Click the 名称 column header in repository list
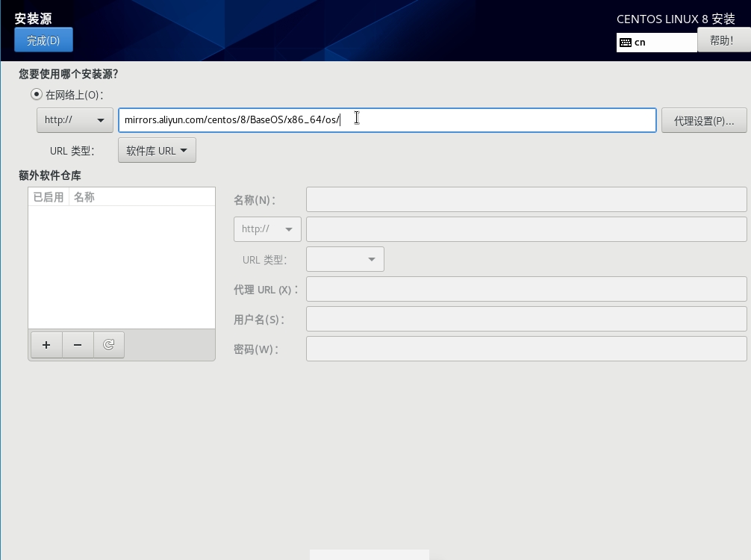751x560 pixels. tap(84, 197)
